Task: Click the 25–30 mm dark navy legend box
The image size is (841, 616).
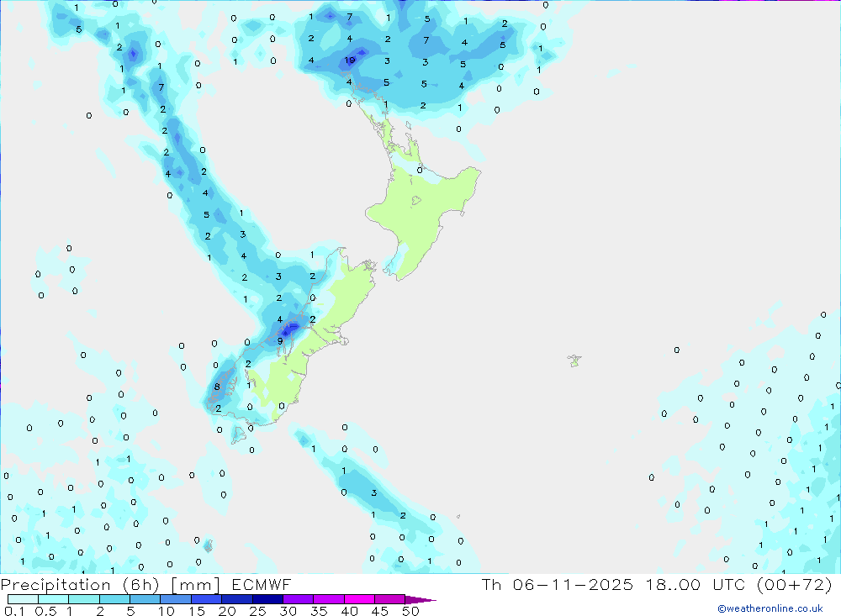Action: point(267,599)
